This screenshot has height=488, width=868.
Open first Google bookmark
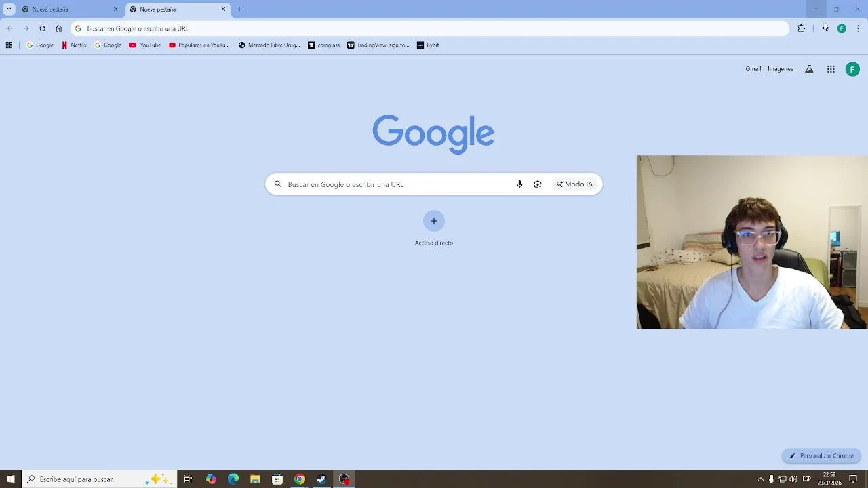(x=40, y=45)
